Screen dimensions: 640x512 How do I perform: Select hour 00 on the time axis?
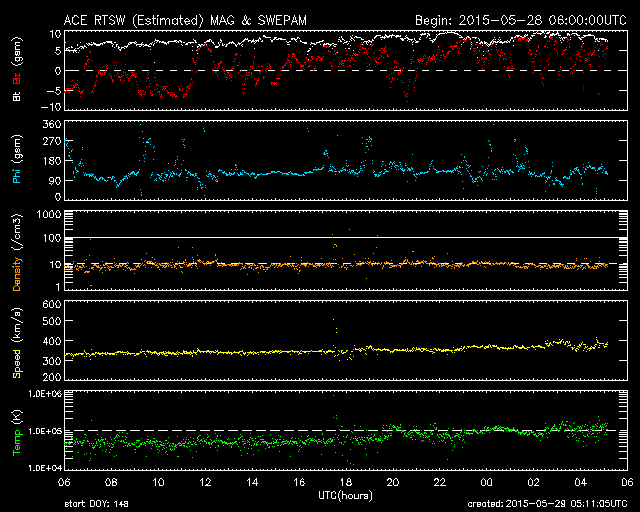coord(488,481)
